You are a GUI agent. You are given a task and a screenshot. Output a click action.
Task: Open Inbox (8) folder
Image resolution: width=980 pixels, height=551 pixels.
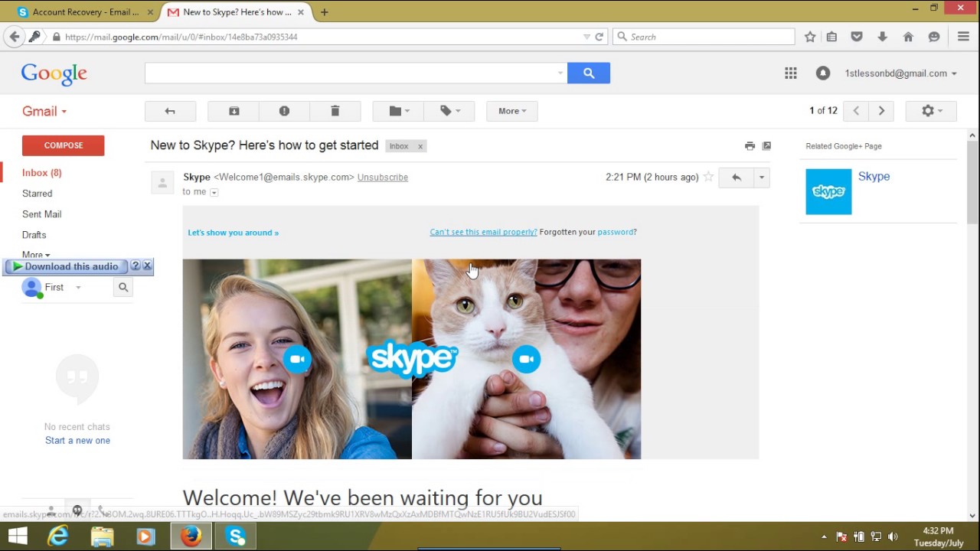(x=42, y=173)
